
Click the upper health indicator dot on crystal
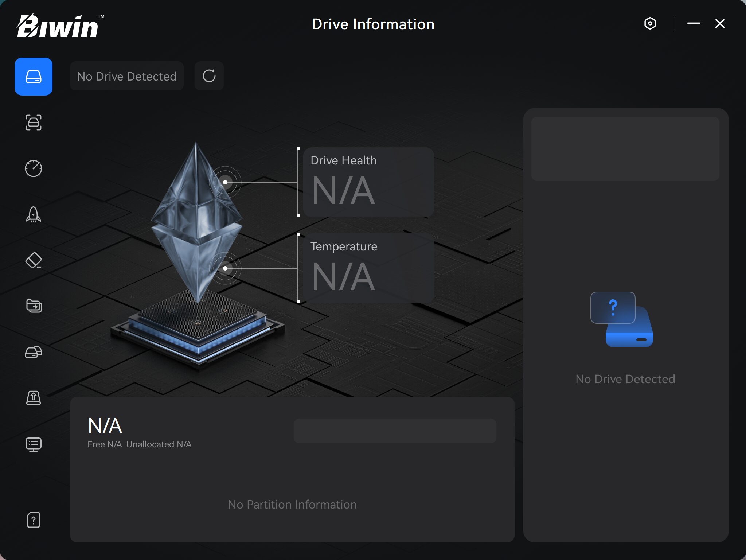(225, 182)
